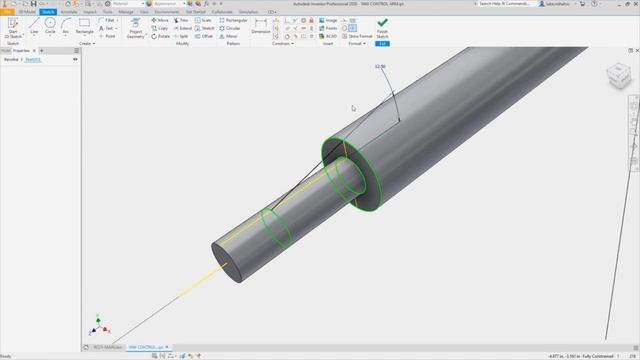
Task: Click Revolve breadcrumb in Properties panel
Action: [x=11, y=60]
